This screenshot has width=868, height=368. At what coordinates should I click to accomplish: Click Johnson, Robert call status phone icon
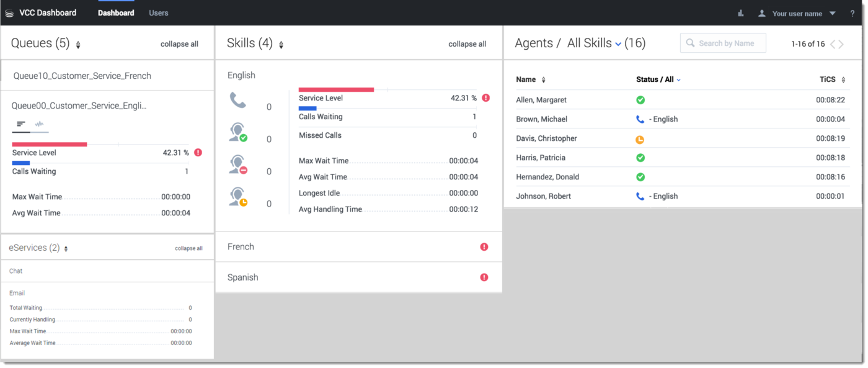(640, 196)
